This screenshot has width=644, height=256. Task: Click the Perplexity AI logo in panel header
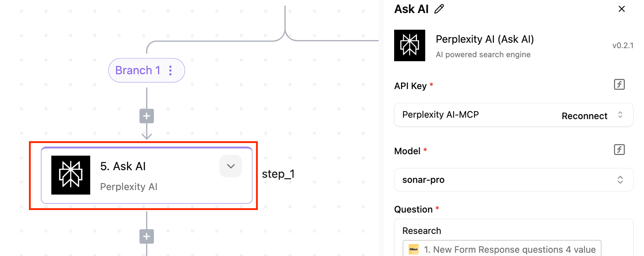click(410, 46)
